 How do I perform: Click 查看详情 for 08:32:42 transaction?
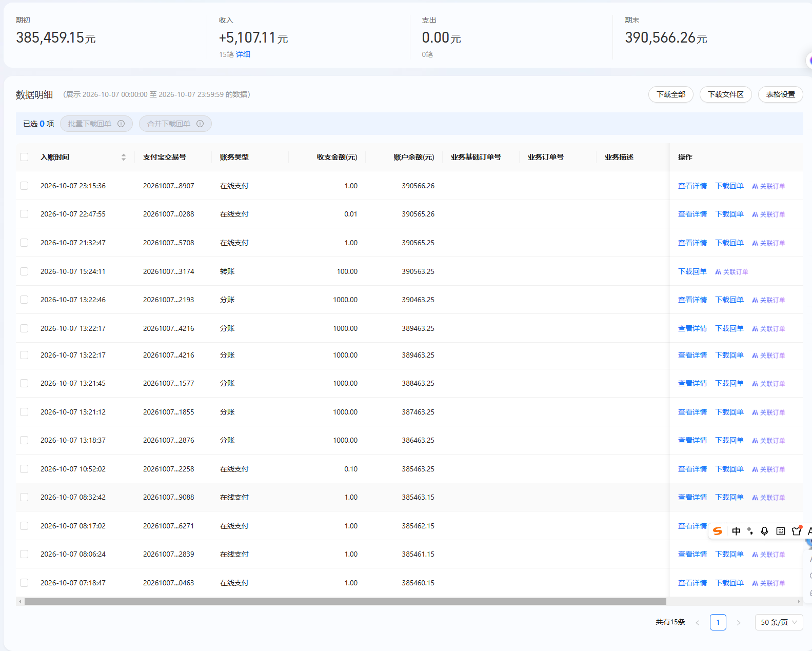pos(692,497)
